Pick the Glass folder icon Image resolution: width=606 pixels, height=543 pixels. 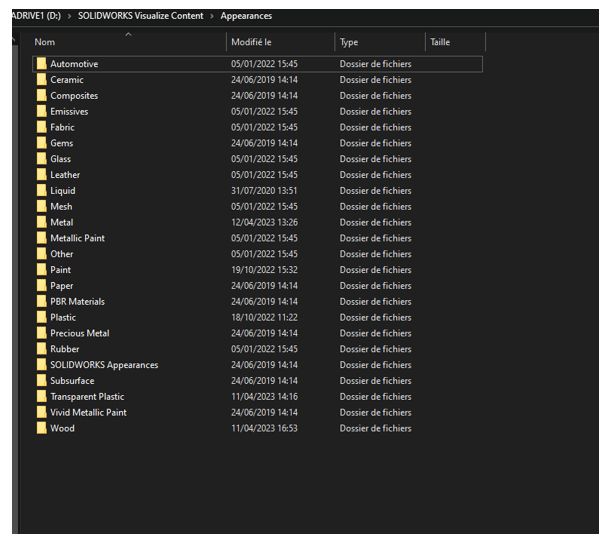coord(42,159)
